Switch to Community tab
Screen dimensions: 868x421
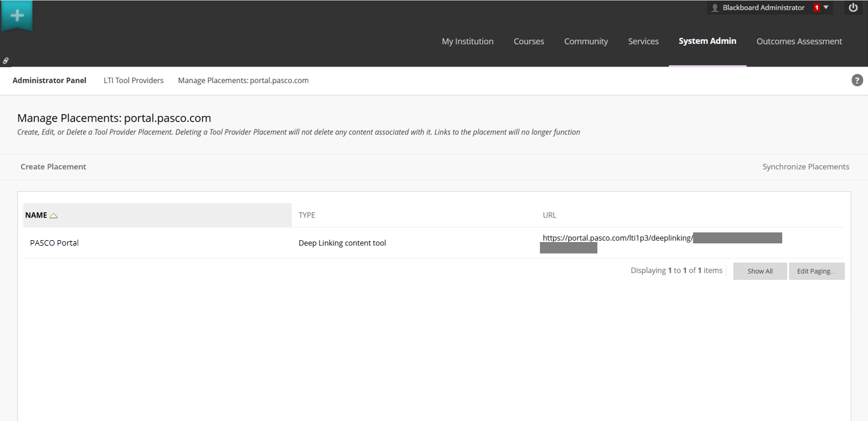tap(586, 42)
